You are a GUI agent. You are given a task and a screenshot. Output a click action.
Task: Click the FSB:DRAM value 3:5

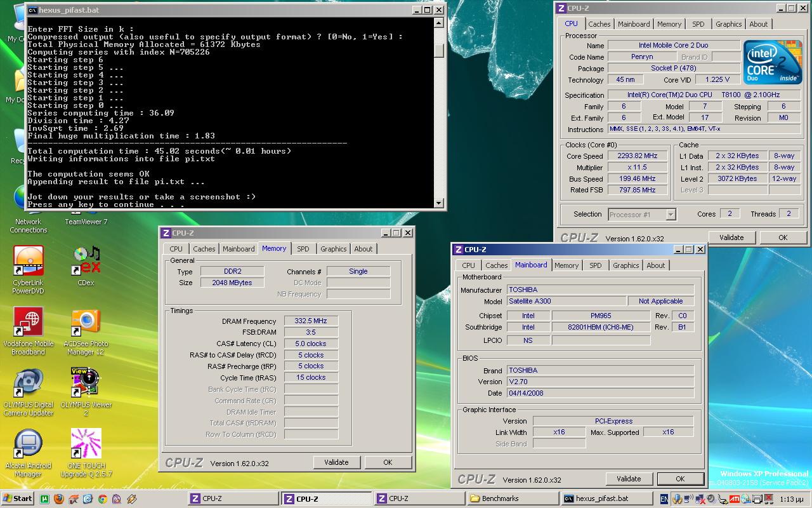click(x=311, y=332)
